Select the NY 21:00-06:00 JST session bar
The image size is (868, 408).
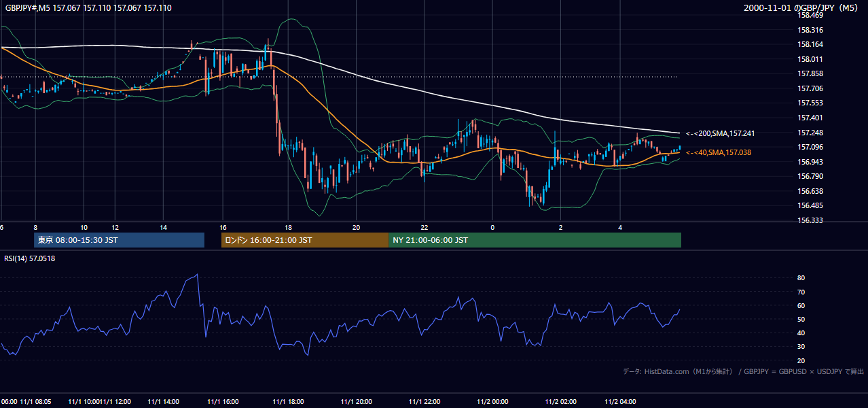point(535,240)
